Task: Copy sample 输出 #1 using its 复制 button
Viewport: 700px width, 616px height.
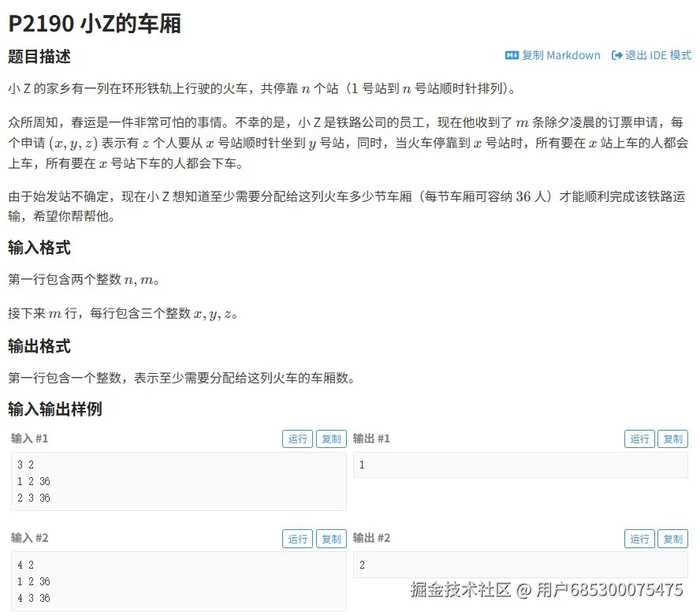Action: [x=672, y=439]
